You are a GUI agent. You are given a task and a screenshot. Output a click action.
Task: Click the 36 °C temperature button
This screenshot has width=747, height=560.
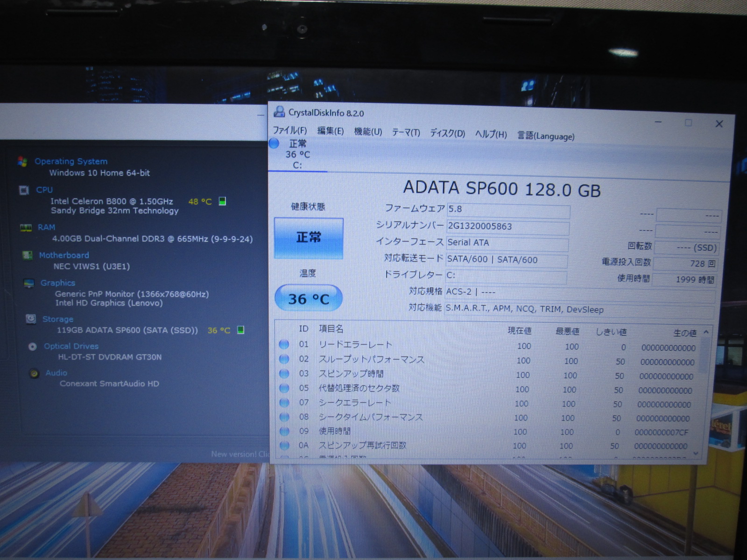pyautogui.click(x=309, y=299)
